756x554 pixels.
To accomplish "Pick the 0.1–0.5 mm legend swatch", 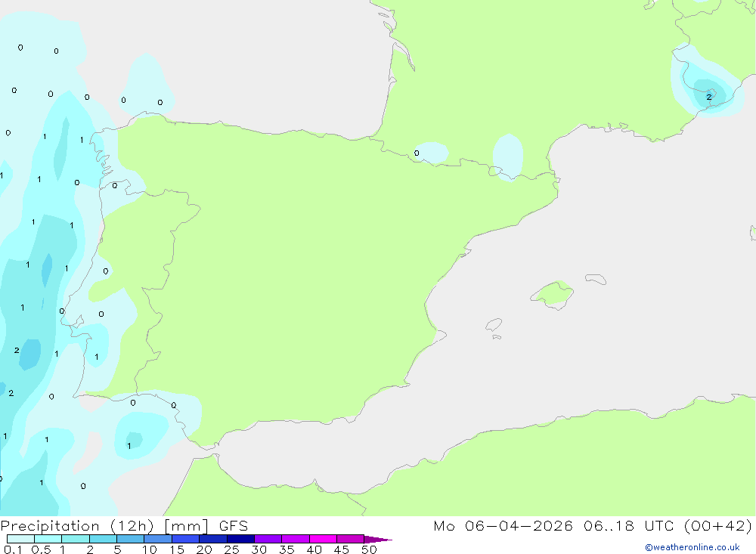I will coord(20,539).
